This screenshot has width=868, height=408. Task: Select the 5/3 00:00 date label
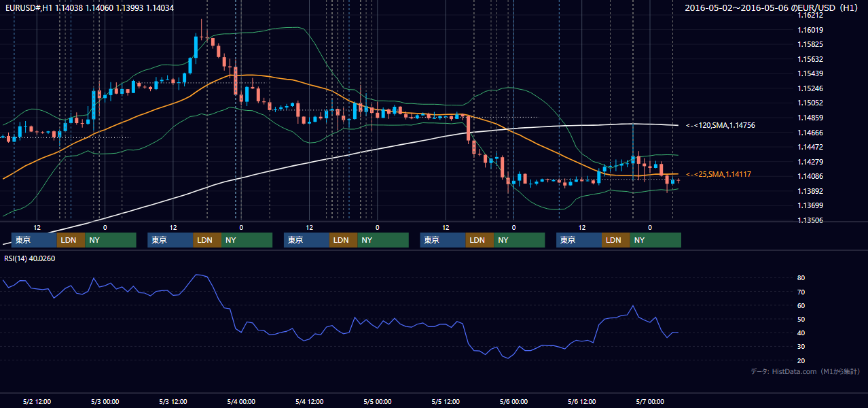tap(105, 401)
